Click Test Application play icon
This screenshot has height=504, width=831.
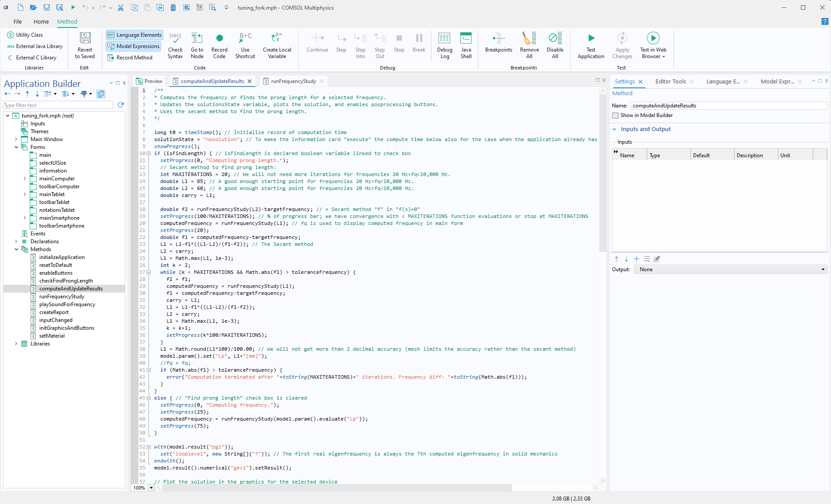[591, 39]
